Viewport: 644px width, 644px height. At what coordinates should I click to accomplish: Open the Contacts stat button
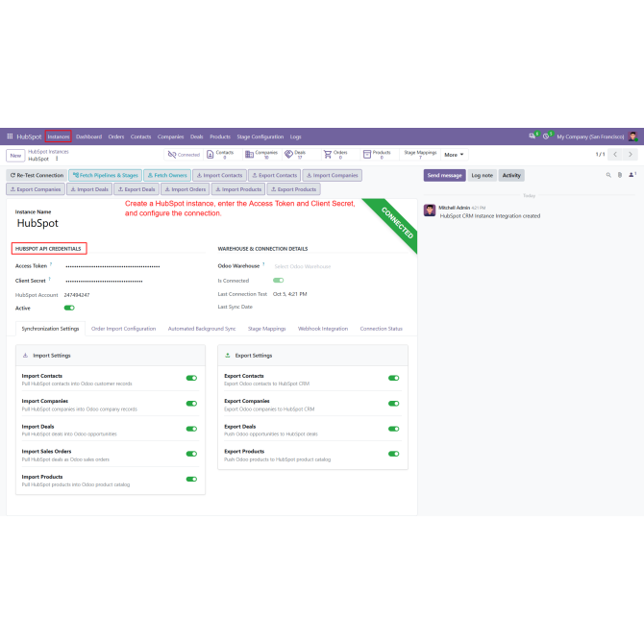pyautogui.click(x=221, y=155)
